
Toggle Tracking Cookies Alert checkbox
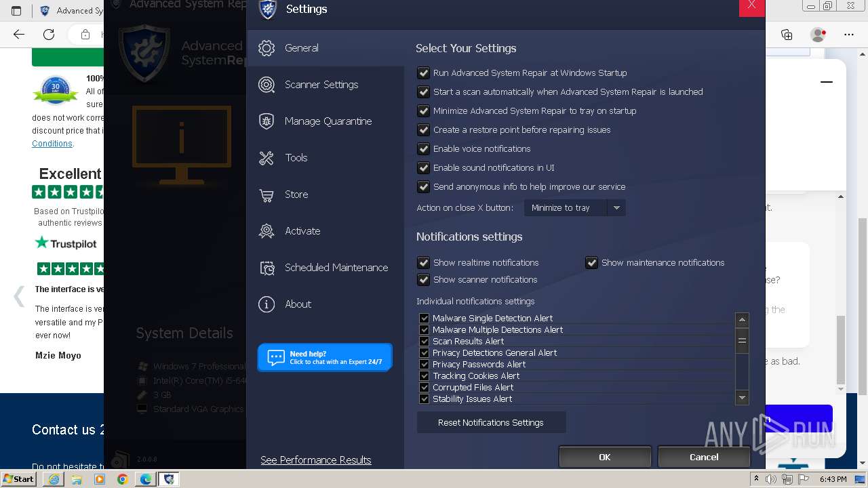coord(424,375)
